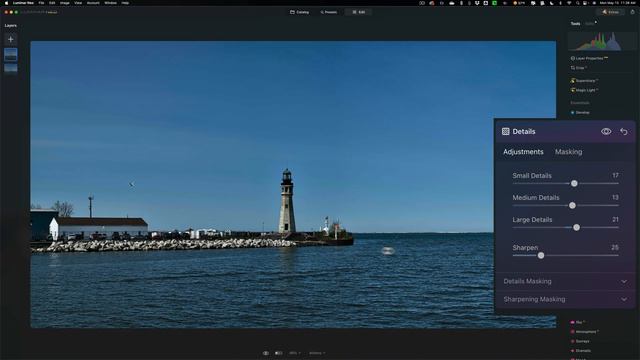Open the Edit menu in menu bar
The image size is (640, 360).
pos(52,3)
